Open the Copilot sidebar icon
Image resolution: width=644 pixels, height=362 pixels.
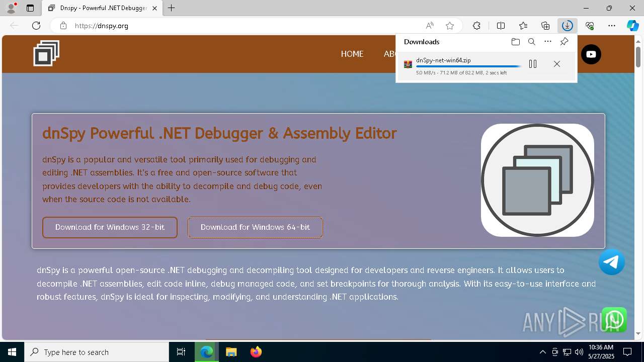(633, 26)
